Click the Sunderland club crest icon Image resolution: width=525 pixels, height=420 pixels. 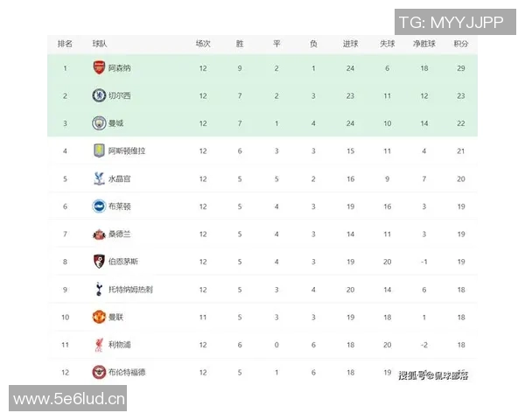coord(99,234)
